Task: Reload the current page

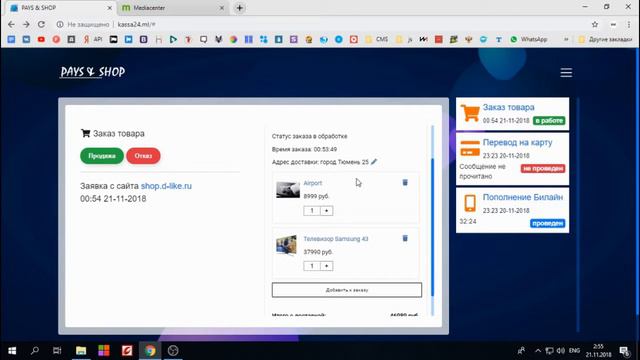Action: pyautogui.click(x=41, y=24)
